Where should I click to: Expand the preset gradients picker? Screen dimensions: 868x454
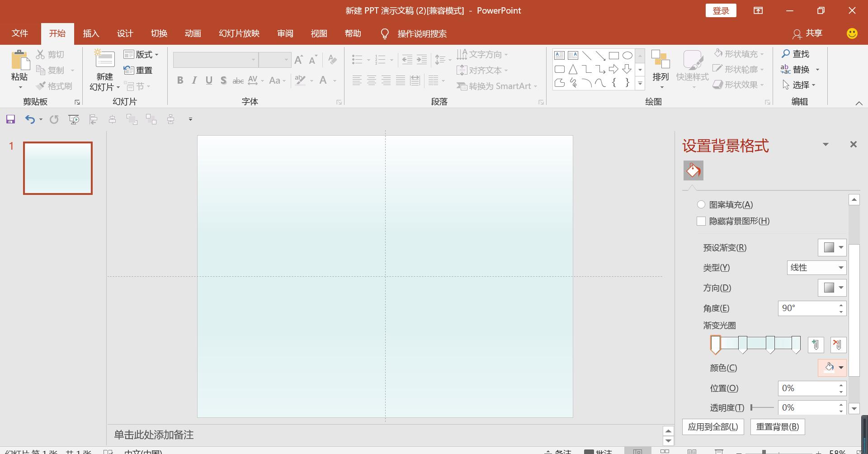[832, 247]
